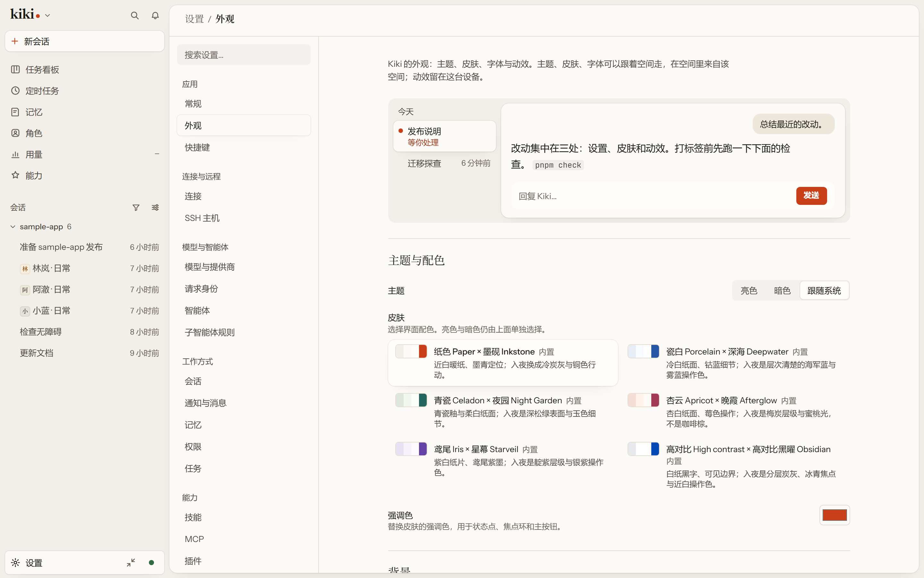Select 暗色 theme mode
The image size is (924, 578).
point(782,291)
